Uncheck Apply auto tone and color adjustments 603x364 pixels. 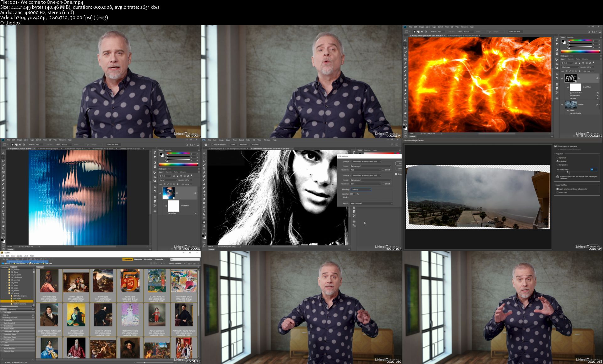(x=557, y=189)
